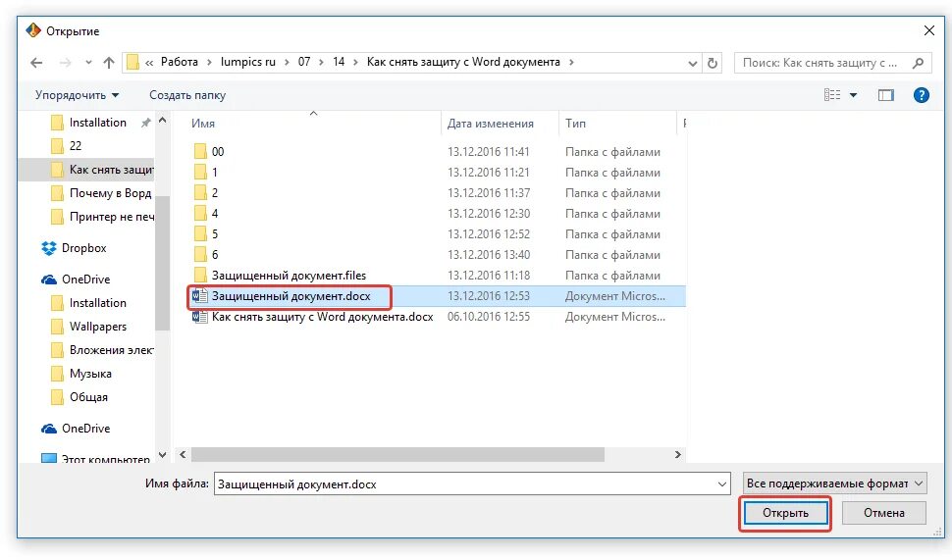Click the 07 breadcrumb segment
The height and width of the screenshot is (560, 952).
pyautogui.click(x=304, y=62)
